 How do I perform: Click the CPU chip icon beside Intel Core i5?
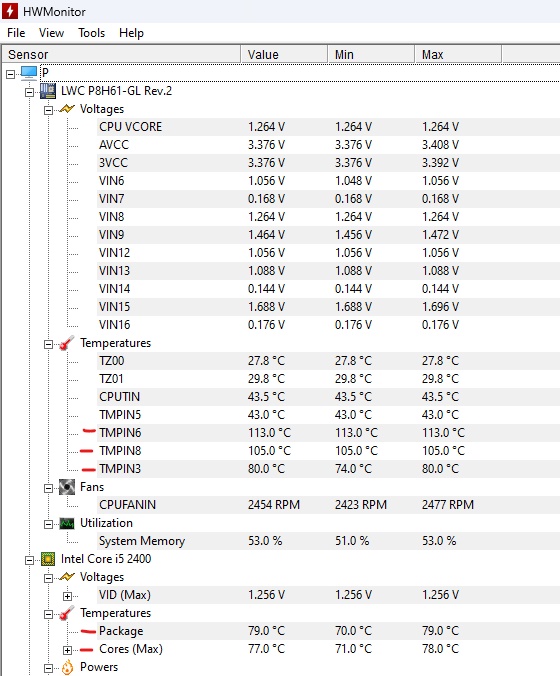48,559
